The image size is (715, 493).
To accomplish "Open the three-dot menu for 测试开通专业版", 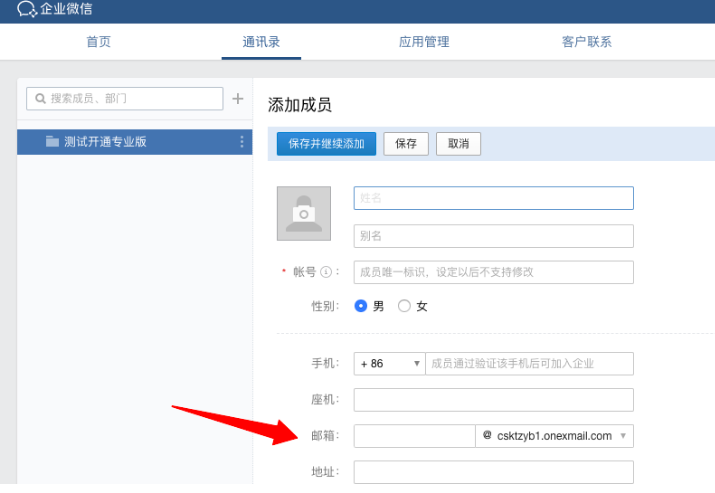I will (241, 142).
